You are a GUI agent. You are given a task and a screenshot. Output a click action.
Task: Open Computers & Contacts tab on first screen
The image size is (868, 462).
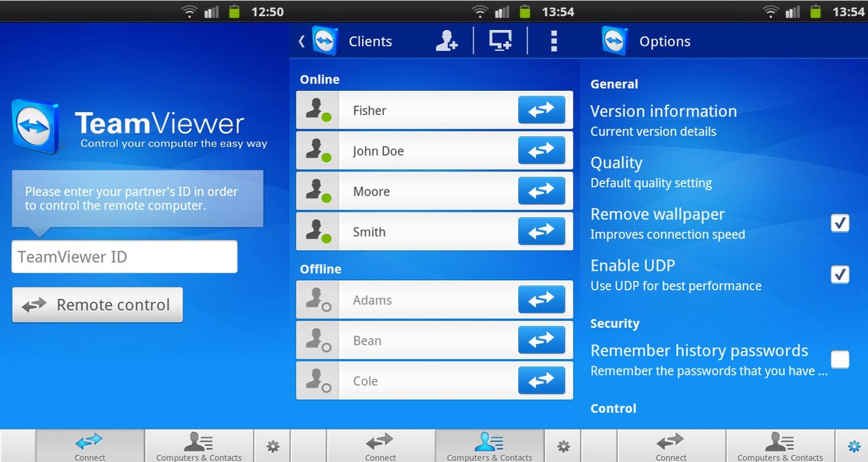[199, 446]
